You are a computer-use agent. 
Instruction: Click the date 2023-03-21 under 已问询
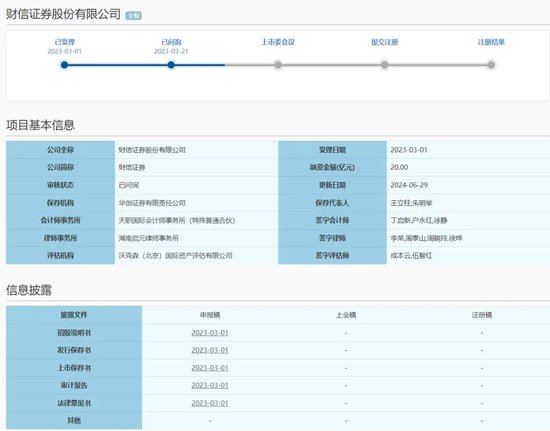coord(171,51)
